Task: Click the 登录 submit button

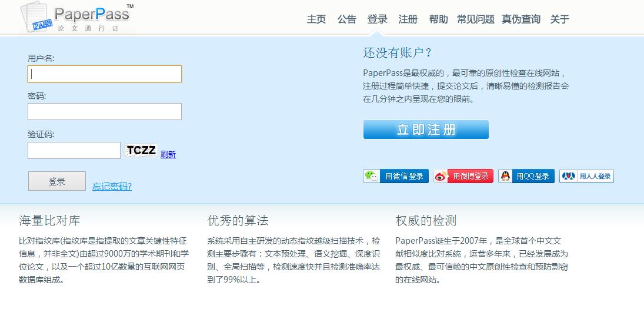Action: point(57,181)
